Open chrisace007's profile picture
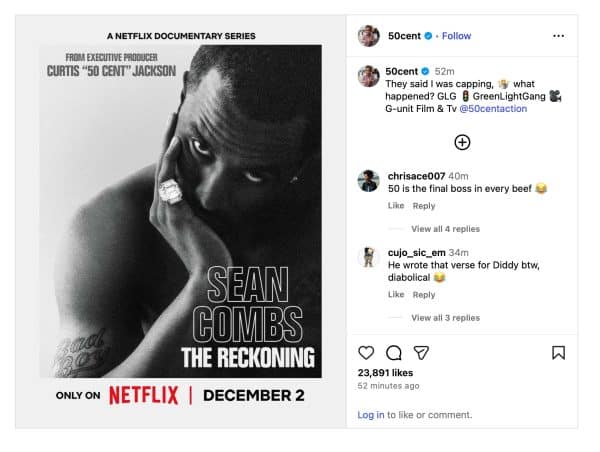 368,180
